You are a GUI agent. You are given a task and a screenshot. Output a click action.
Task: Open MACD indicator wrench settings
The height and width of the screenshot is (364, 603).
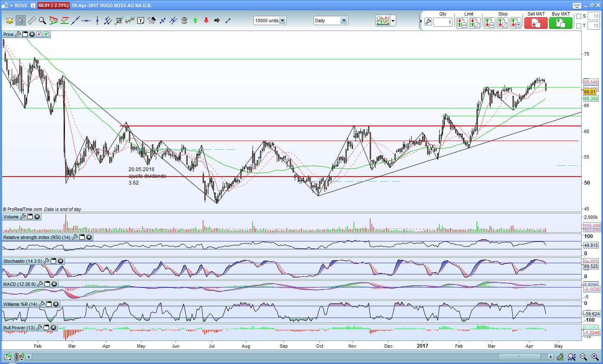(x=39, y=284)
